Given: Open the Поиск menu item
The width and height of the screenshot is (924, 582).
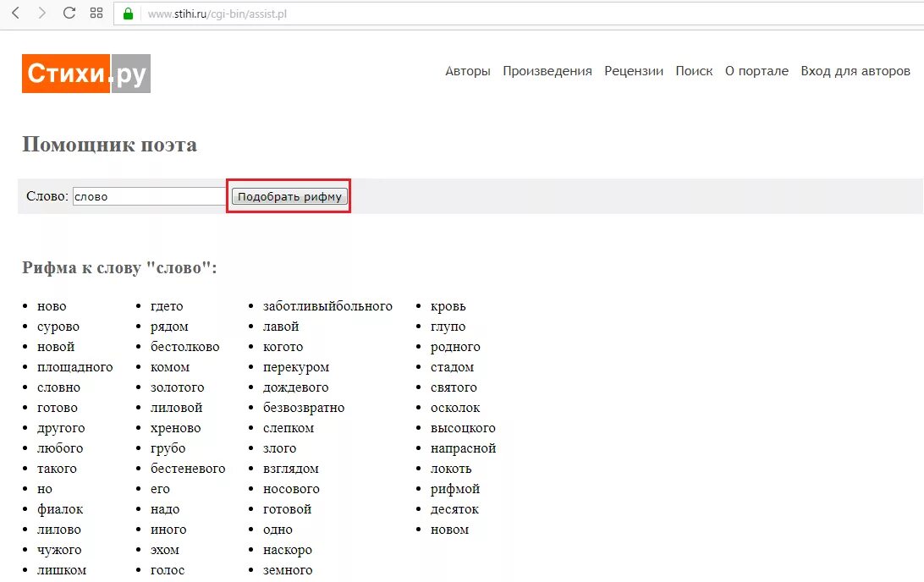Looking at the screenshot, I should click(x=694, y=71).
